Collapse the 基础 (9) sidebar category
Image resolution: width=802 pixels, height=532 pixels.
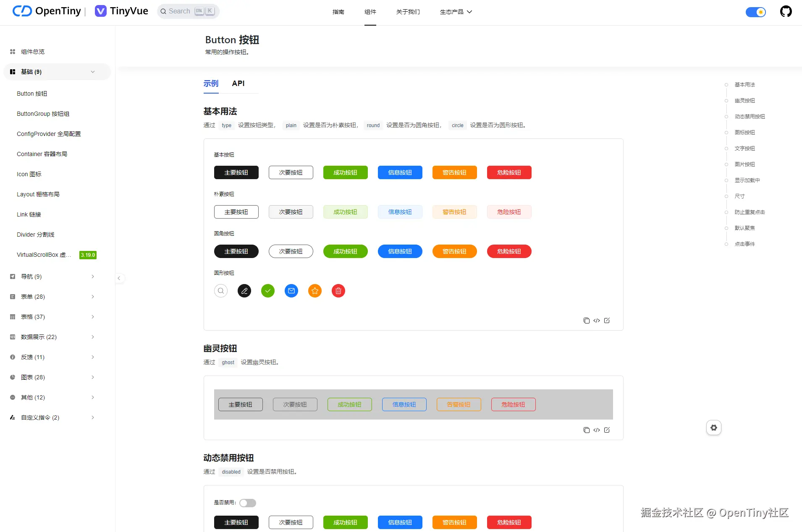(x=57, y=72)
